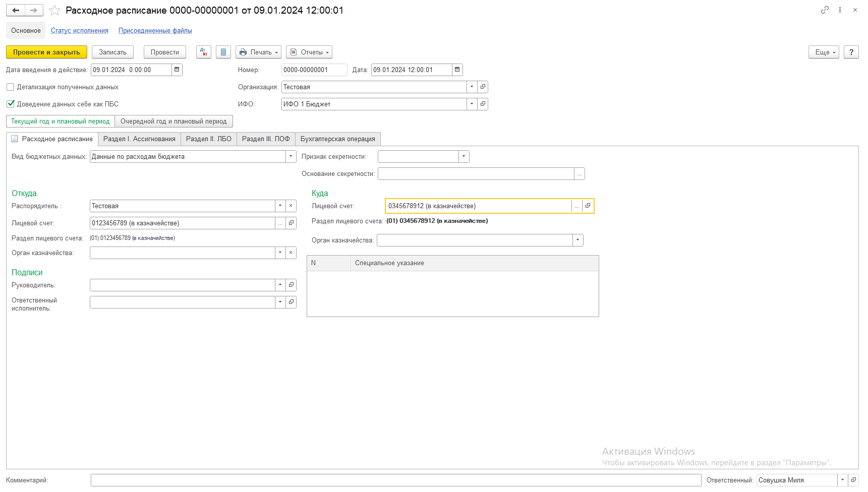This screenshot has height=492, width=868.
Task: Expand Ответственный исполнитель dropdown
Action: point(280,302)
